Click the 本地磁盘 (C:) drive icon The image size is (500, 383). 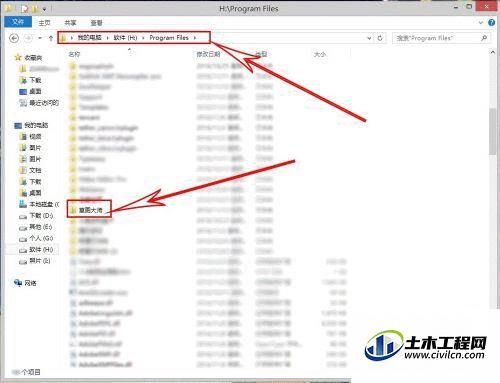click(x=23, y=204)
